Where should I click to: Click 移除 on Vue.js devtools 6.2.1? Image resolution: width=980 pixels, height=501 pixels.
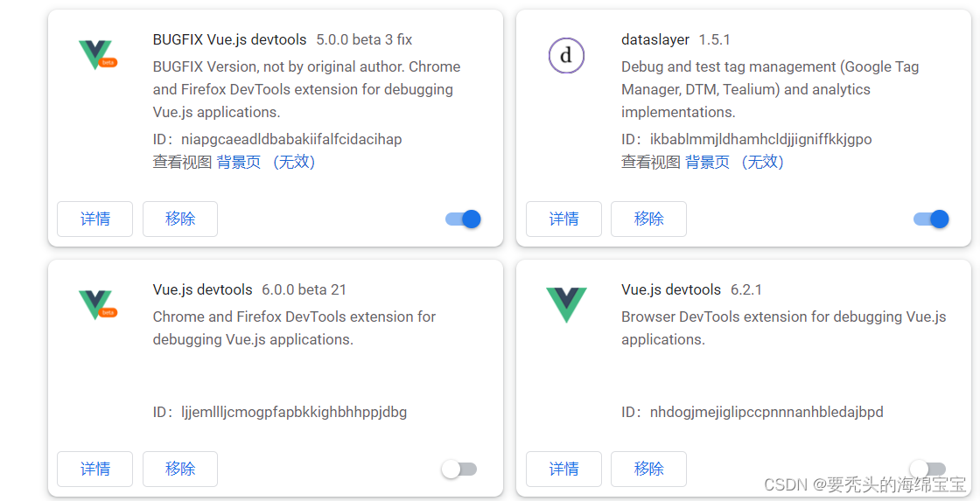coord(648,470)
